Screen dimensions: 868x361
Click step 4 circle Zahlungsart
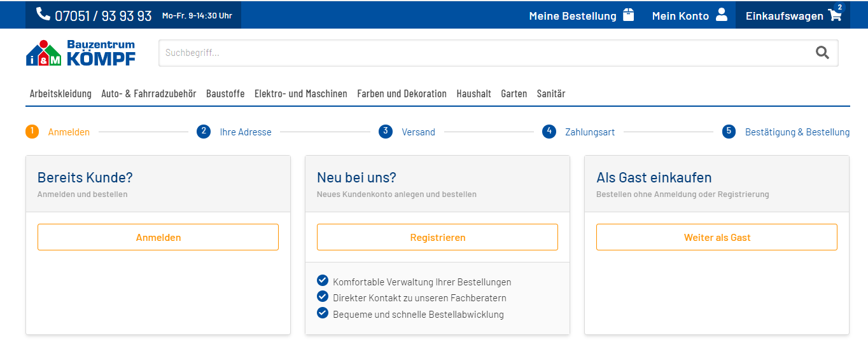tap(549, 132)
